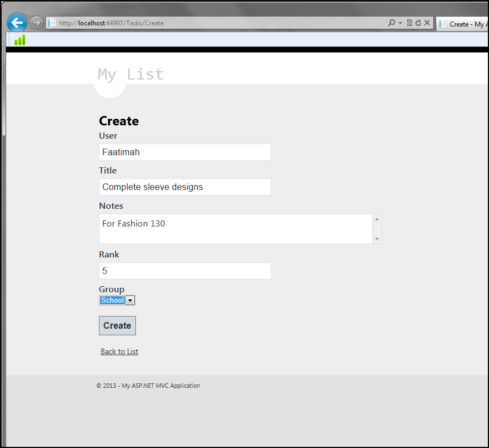Stop loading with the X icon
This screenshot has width=489, height=448.
[x=427, y=23]
